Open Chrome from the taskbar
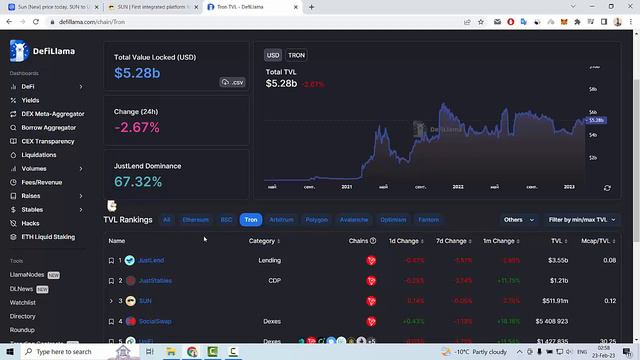 point(192,351)
